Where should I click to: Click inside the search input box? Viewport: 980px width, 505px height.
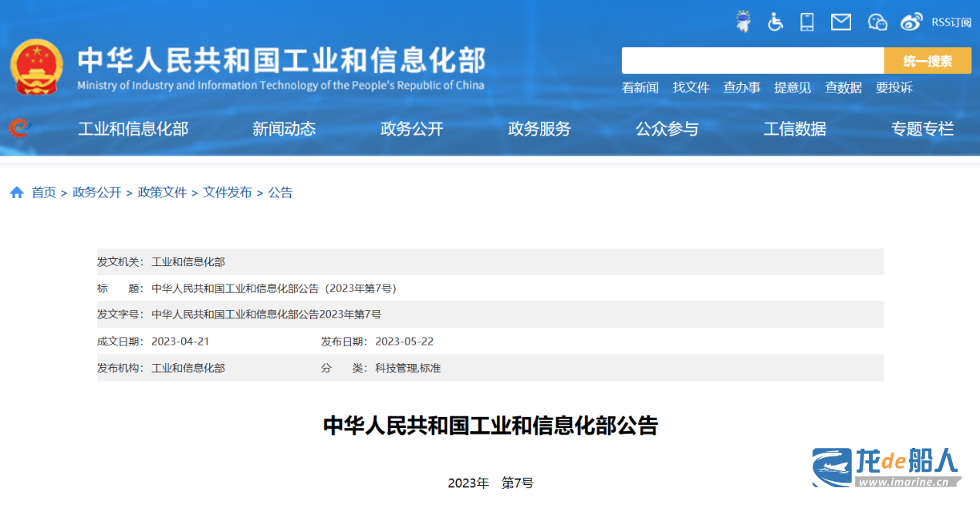click(x=752, y=61)
